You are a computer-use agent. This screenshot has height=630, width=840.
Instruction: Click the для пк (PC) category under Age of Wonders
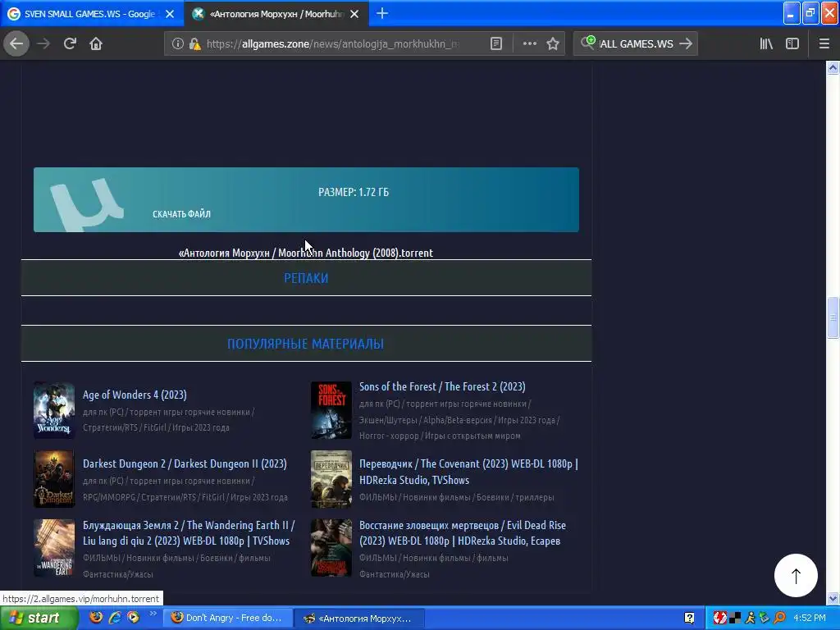point(103,412)
